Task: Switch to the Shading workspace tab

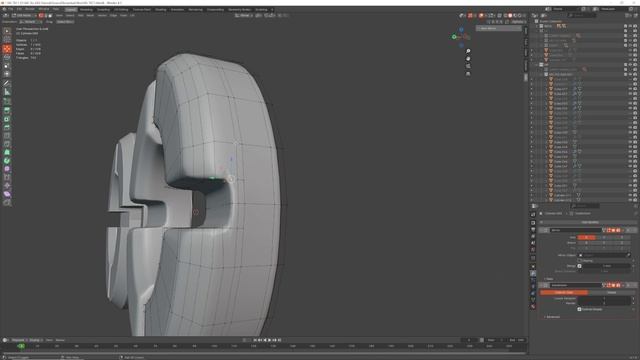Action: [x=160, y=9]
